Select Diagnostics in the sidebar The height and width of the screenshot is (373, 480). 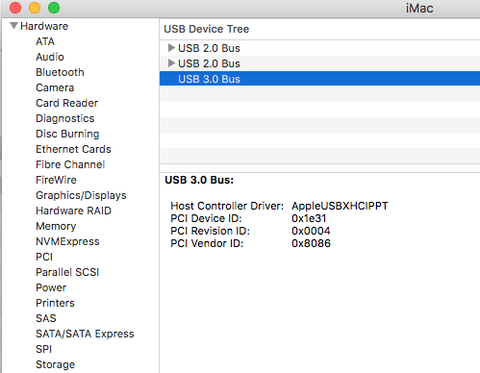(65, 118)
